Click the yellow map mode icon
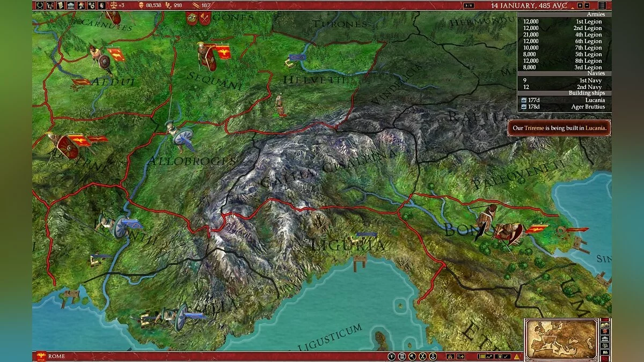 (482, 357)
